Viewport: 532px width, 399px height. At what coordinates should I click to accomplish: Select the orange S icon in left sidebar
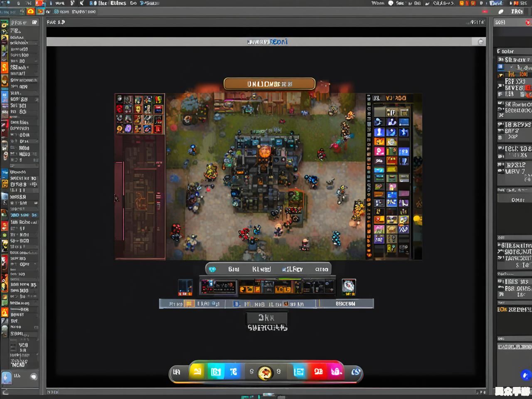tap(5, 68)
